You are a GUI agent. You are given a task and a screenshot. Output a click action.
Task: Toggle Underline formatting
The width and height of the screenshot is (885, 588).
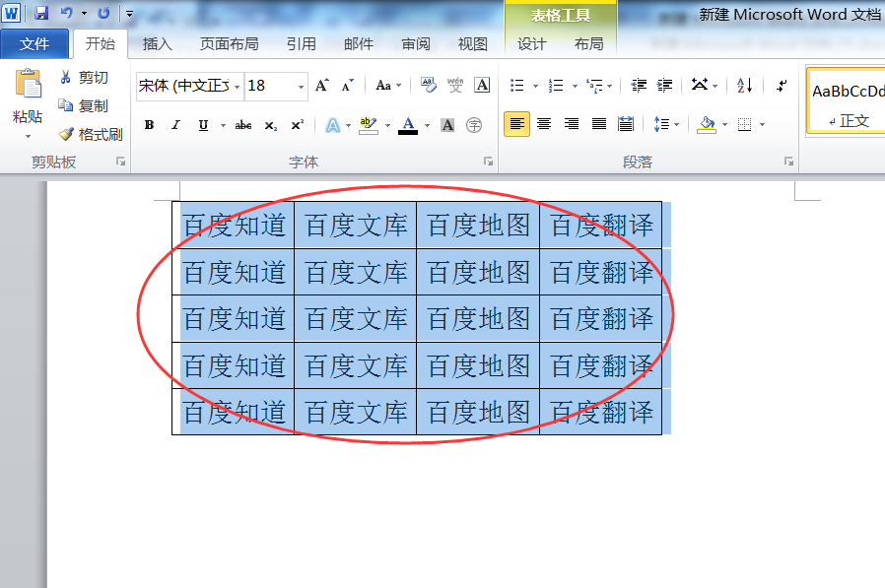(203, 125)
